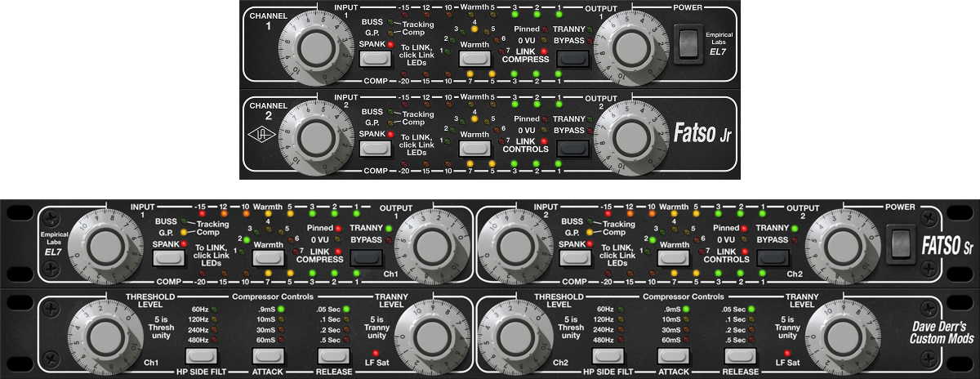Click the Fatso Jr Channel 2 Warmth button
This screenshot has height=379, width=980.
coord(473,149)
